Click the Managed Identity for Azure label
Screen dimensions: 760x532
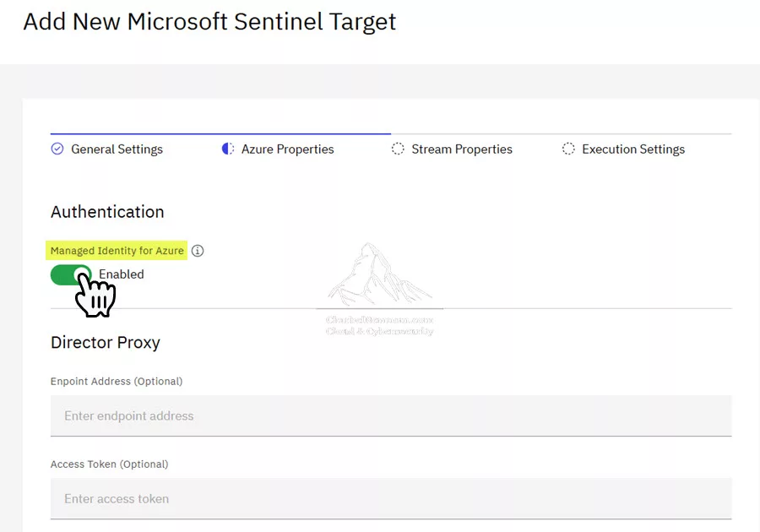117,251
